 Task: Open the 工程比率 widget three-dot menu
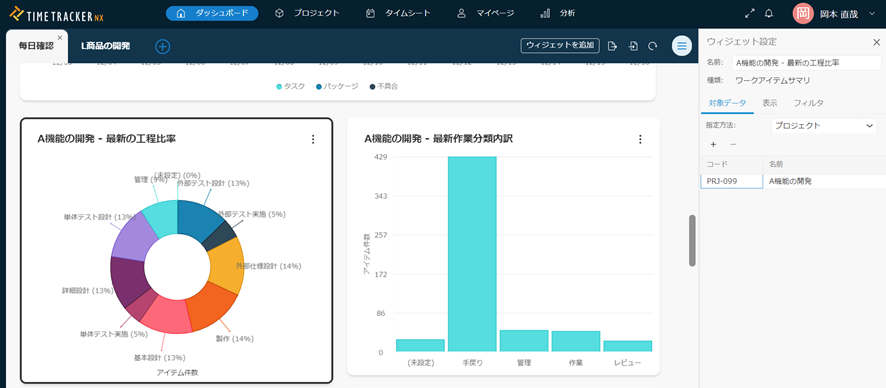click(x=313, y=139)
